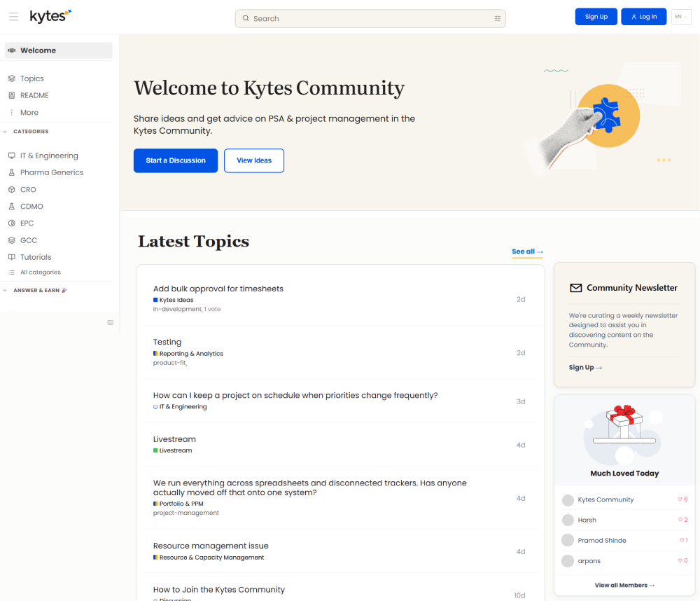
Task: Click the puzzle piece hero illustration
Action: [606, 116]
